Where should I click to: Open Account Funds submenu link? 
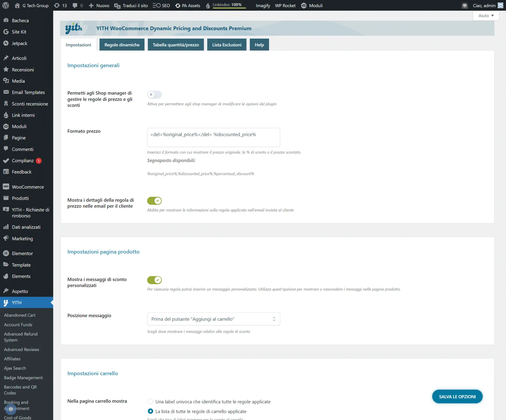pos(18,325)
